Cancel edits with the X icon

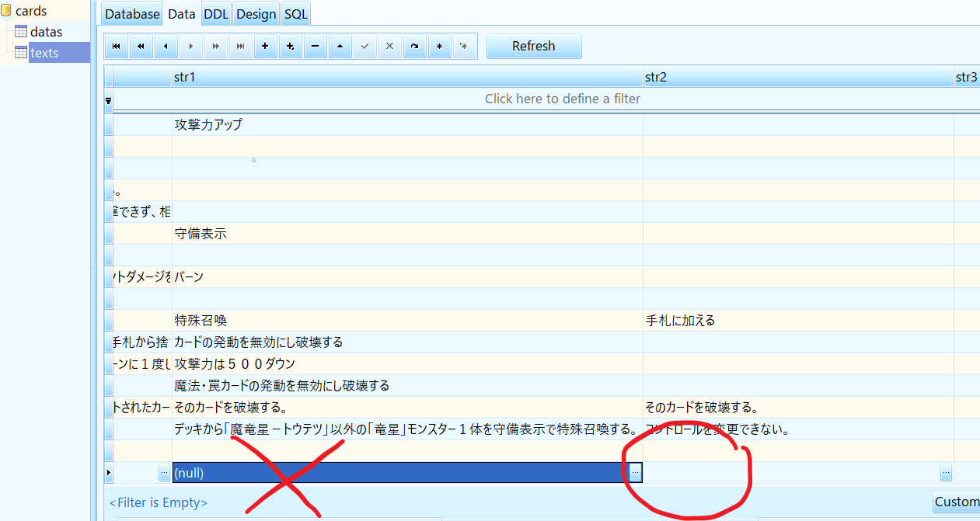tap(389, 46)
